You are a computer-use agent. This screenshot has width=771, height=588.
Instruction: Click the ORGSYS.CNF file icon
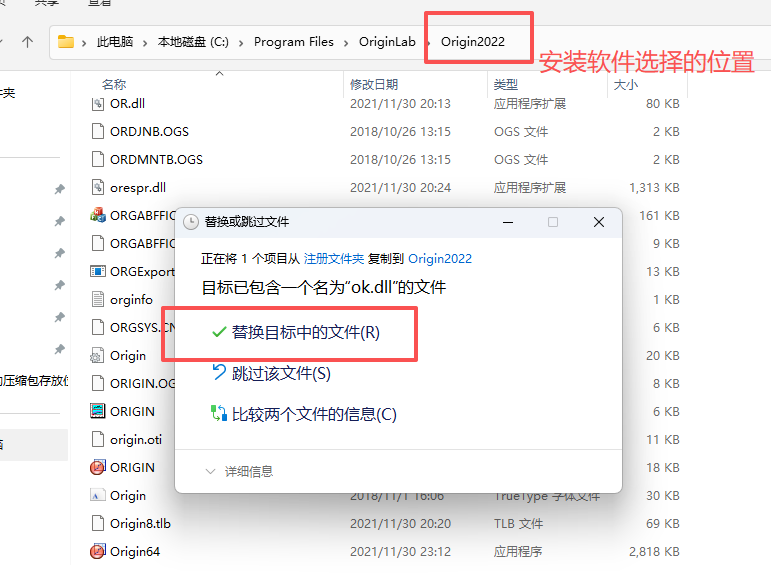[x=98, y=327]
